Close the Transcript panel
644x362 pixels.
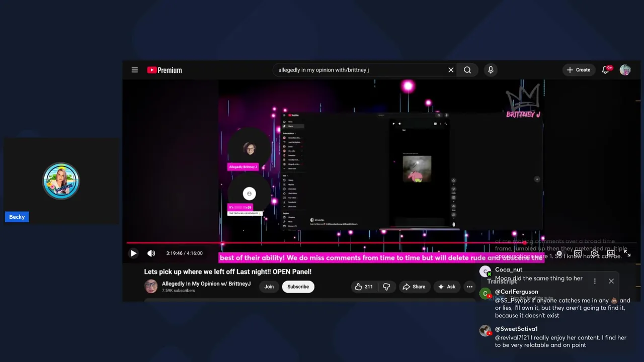pyautogui.click(x=611, y=281)
